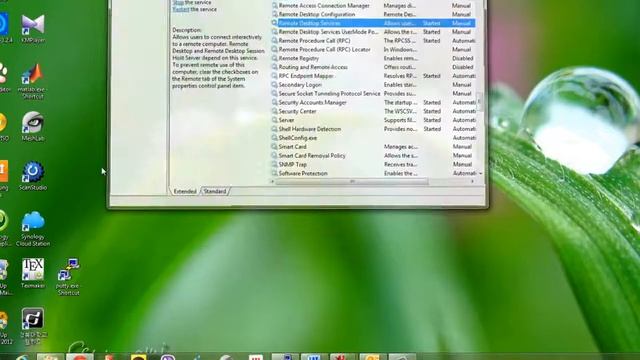Select RPC Endpoint Mapper service name
640x360 pixels.
(306, 76)
